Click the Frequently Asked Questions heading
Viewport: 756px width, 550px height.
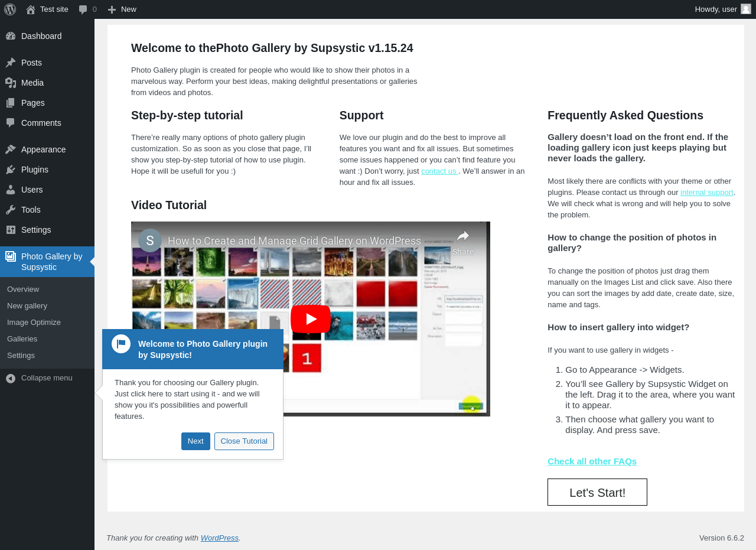(x=625, y=115)
